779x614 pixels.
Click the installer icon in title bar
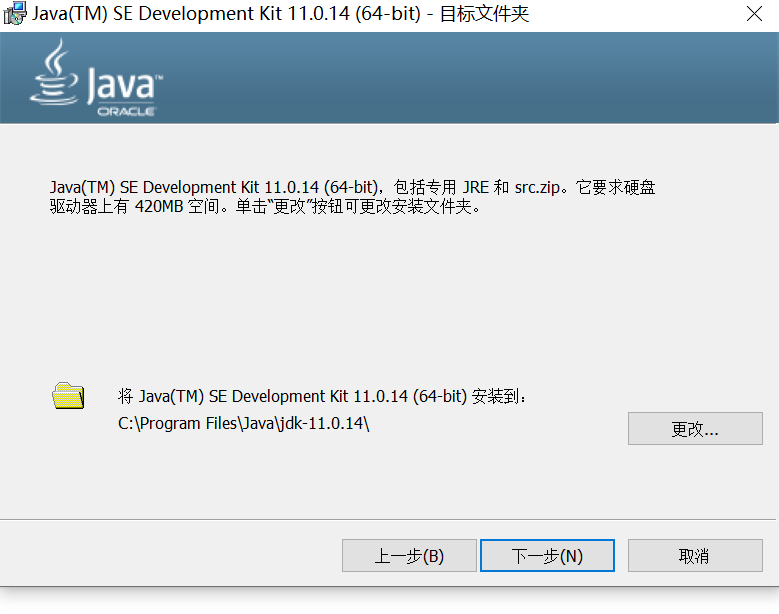click(15, 13)
